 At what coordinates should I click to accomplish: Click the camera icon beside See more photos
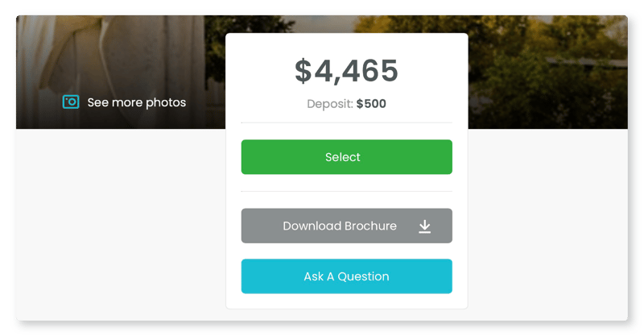(x=71, y=102)
